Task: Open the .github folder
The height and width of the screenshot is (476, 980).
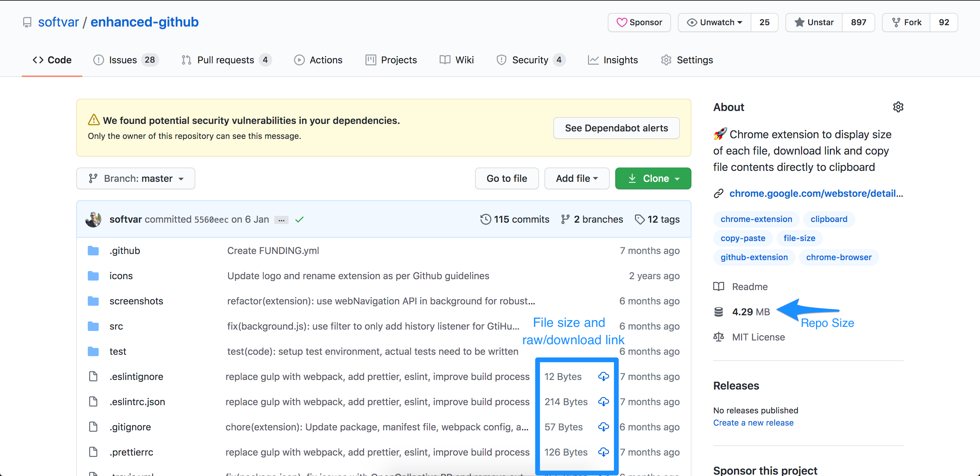Action: (125, 251)
